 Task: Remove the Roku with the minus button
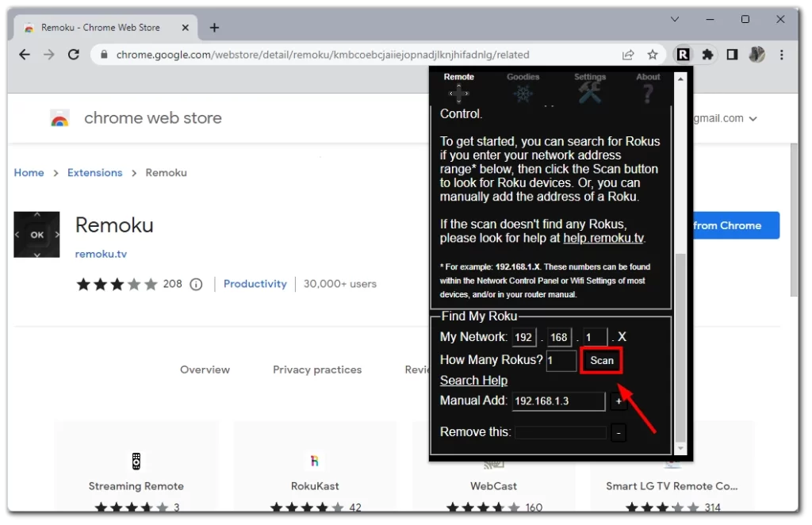click(619, 432)
